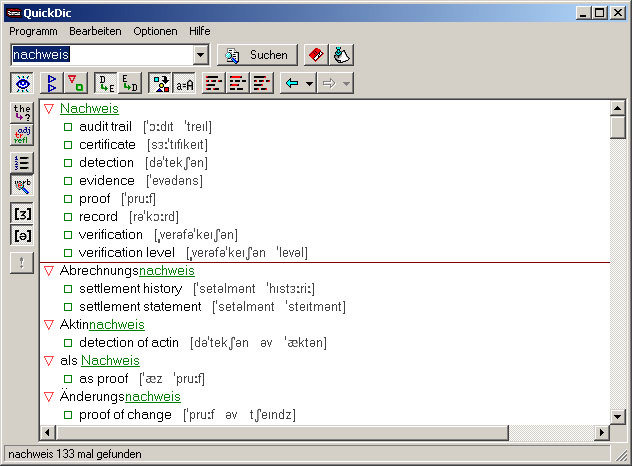Collapse the 'als Nachweis' entry triangle
The image size is (632, 466).
point(49,361)
